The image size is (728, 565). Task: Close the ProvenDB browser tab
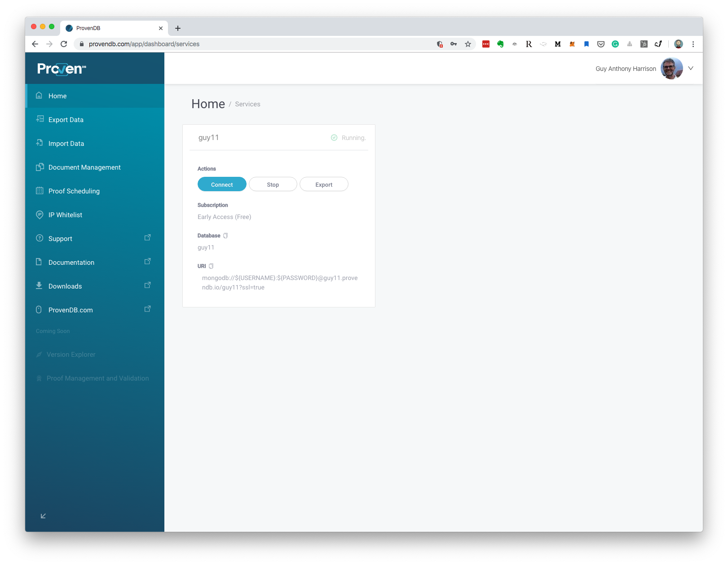[161, 28]
